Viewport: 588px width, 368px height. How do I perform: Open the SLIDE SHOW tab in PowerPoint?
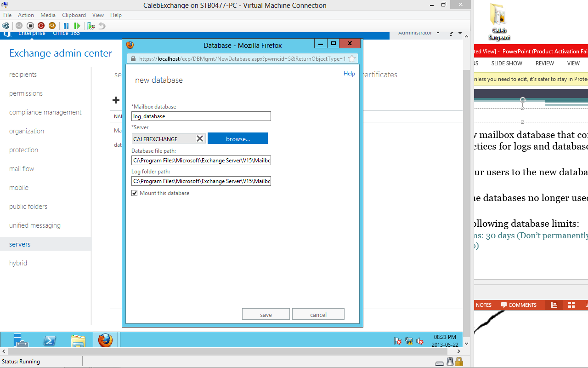pos(507,63)
